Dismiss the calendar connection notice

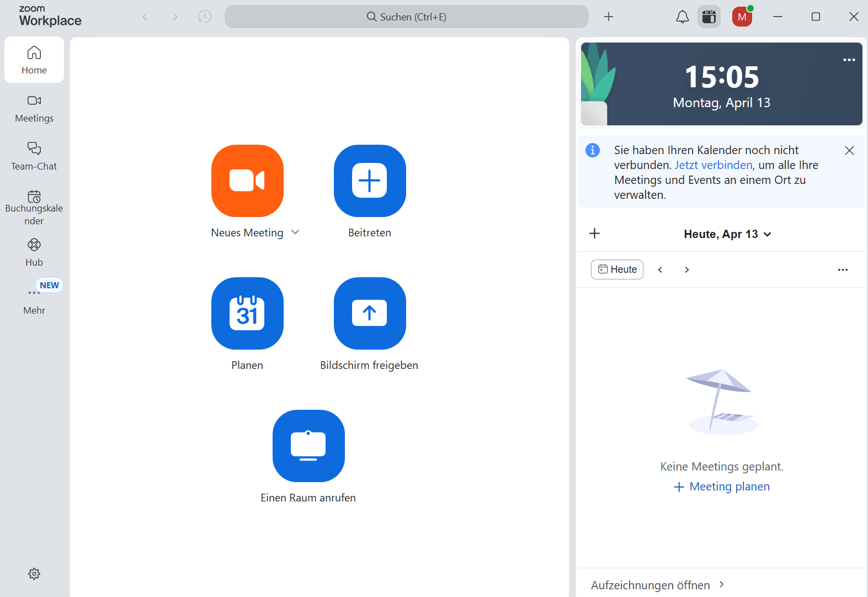click(x=849, y=150)
